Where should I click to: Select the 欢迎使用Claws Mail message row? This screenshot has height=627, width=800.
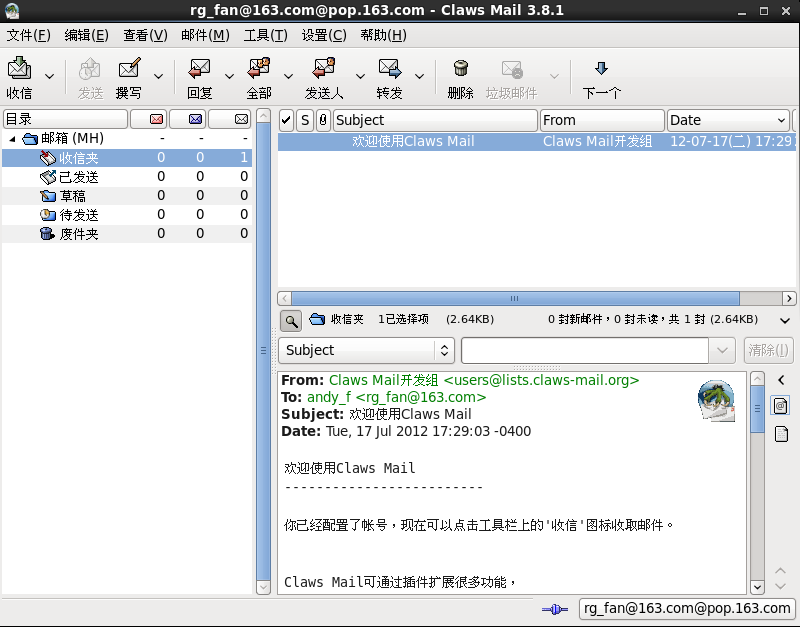(x=537, y=141)
